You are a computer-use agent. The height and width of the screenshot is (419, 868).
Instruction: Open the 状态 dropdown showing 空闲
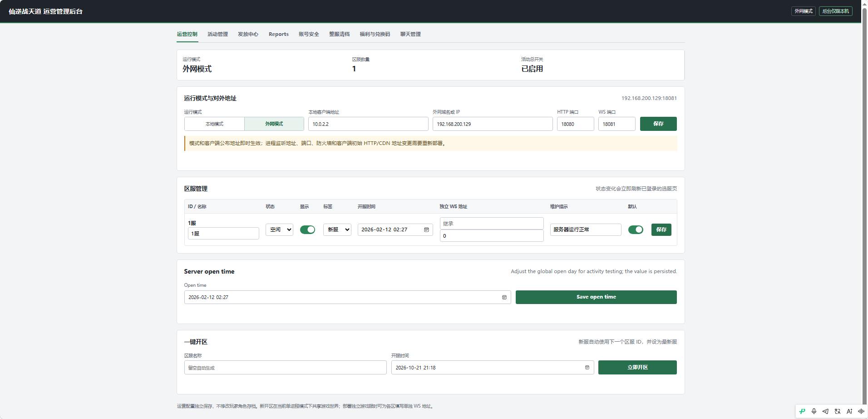(279, 230)
